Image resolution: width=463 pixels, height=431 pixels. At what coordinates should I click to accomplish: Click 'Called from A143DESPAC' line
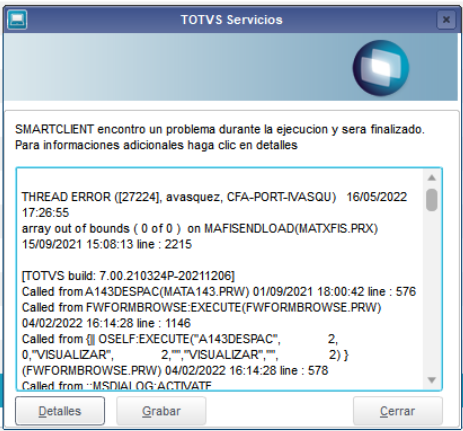click(x=219, y=292)
